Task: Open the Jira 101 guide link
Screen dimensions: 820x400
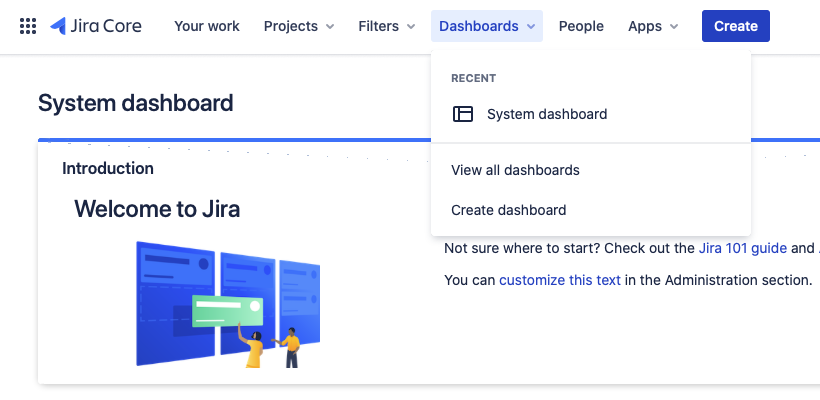Action: 743,248
